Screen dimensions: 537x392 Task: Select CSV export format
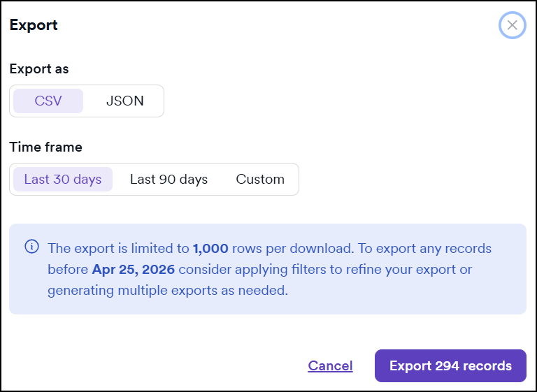pyautogui.click(x=48, y=101)
